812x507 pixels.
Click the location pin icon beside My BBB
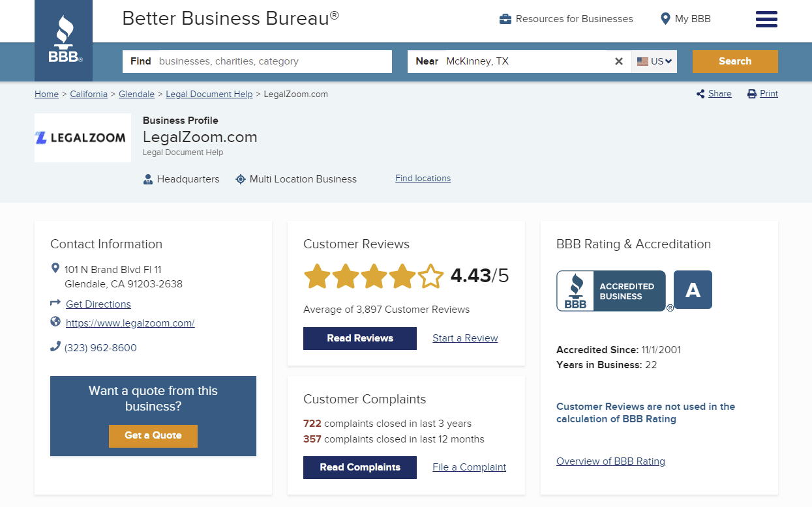[x=665, y=19]
